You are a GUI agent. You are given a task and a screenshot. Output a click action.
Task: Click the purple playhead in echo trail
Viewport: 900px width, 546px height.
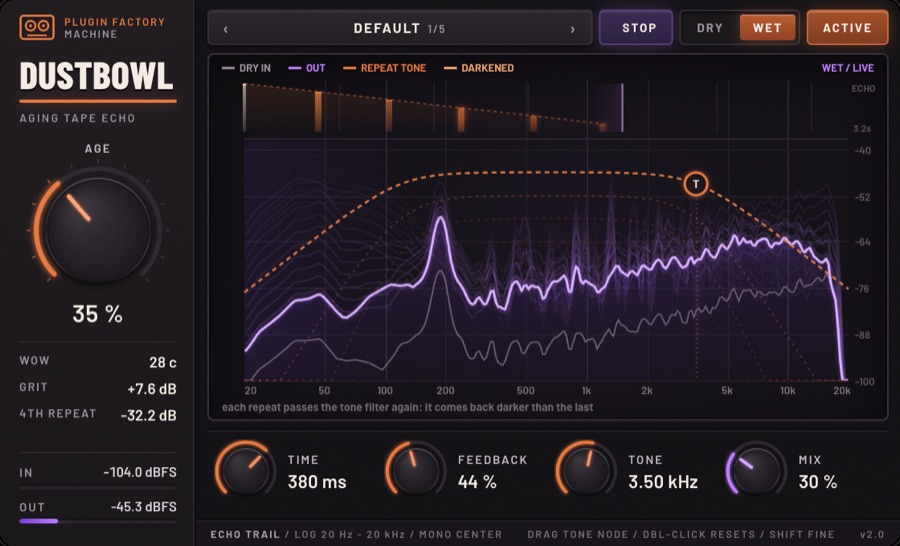click(622, 108)
